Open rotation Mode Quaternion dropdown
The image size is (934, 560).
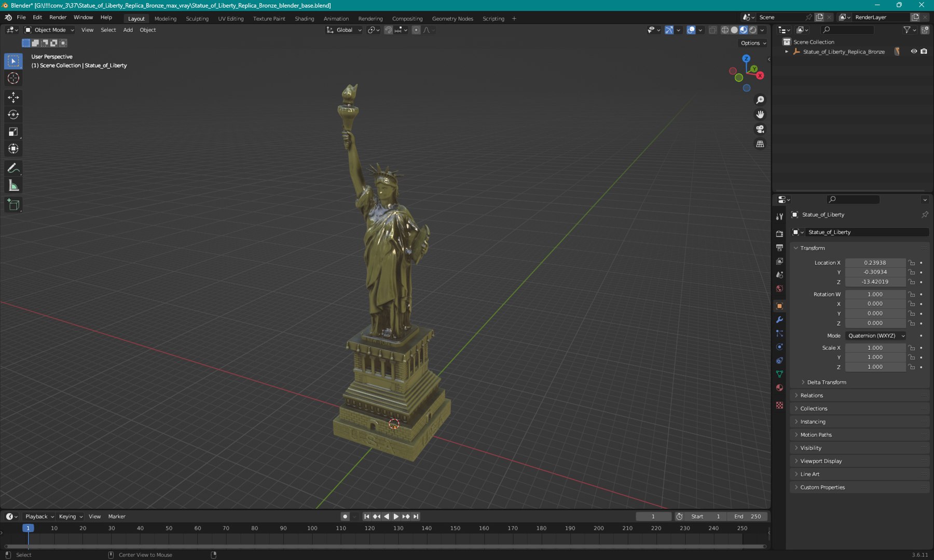coord(876,336)
